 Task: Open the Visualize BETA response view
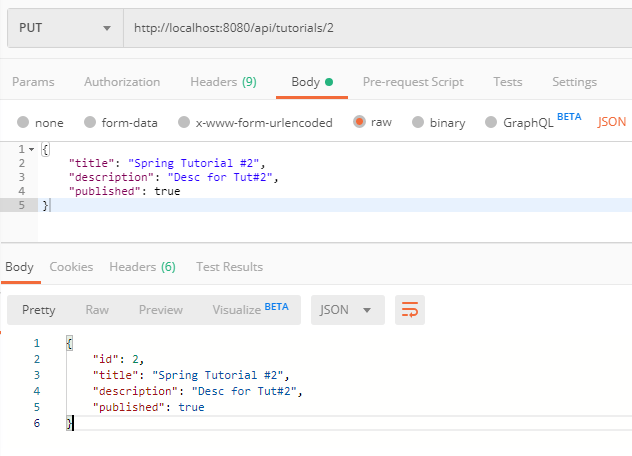250,310
